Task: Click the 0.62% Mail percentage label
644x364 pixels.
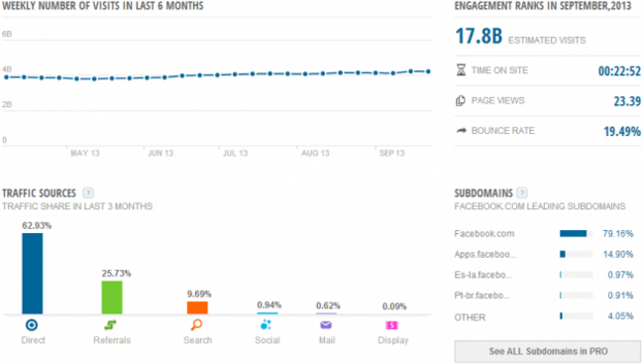Action: pyautogui.click(x=328, y=305)
